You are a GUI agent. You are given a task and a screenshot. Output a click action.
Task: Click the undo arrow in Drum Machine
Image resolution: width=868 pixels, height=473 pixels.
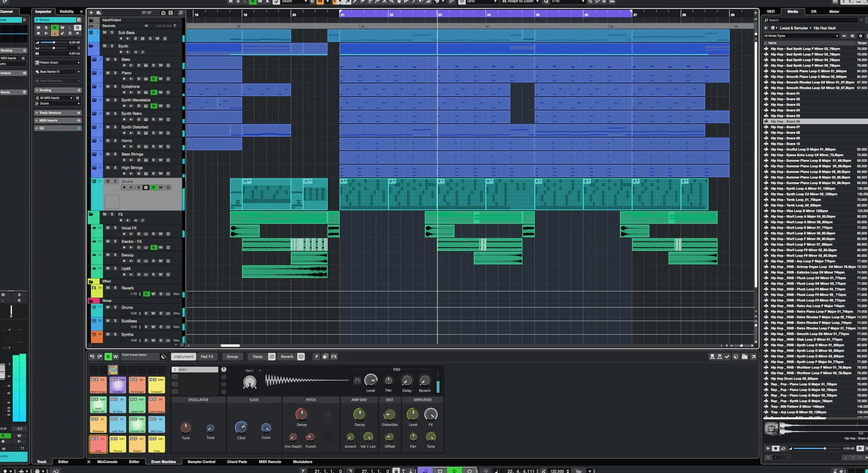tap(92, 356)
